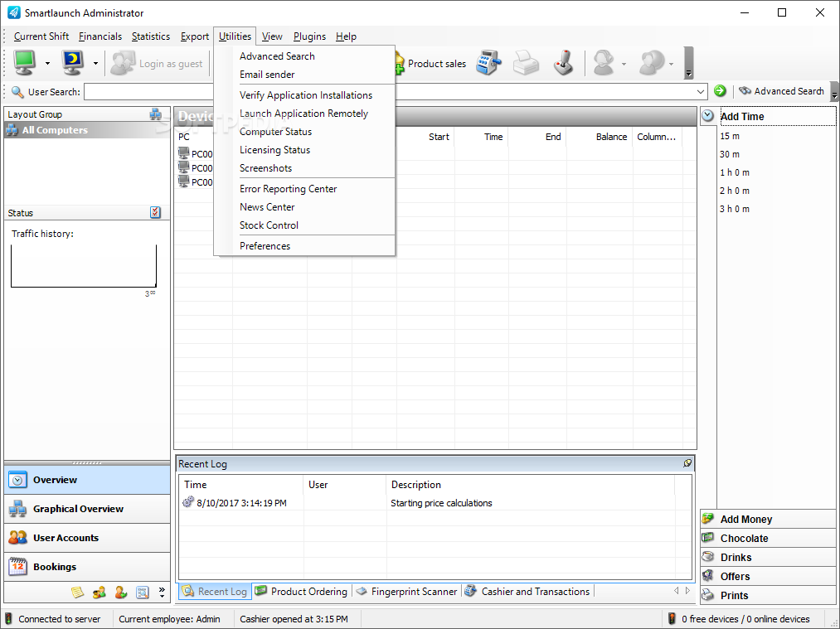The height and width of the screenshot is (629, 840).
Task: Click the cash register toolbar icon
Action: pyautogui.click(x=488, y=63)
